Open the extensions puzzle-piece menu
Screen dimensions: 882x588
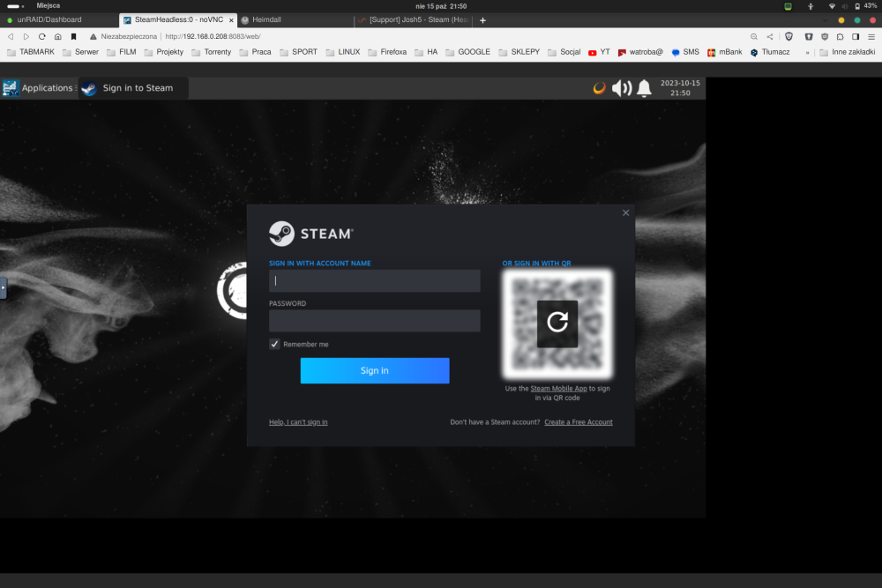[x=840, y=36]
